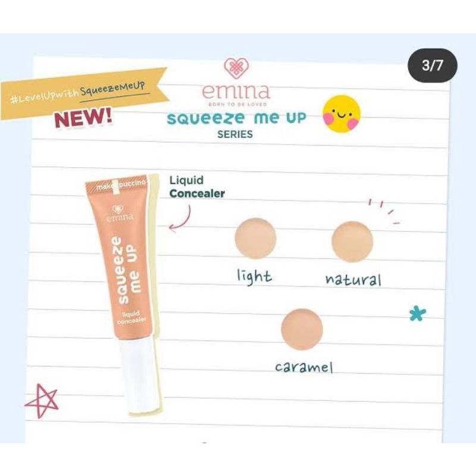This screenshot has height=476, width=476.
Task: Select the caramel shade swatch
Action: (x=302, y=330)
